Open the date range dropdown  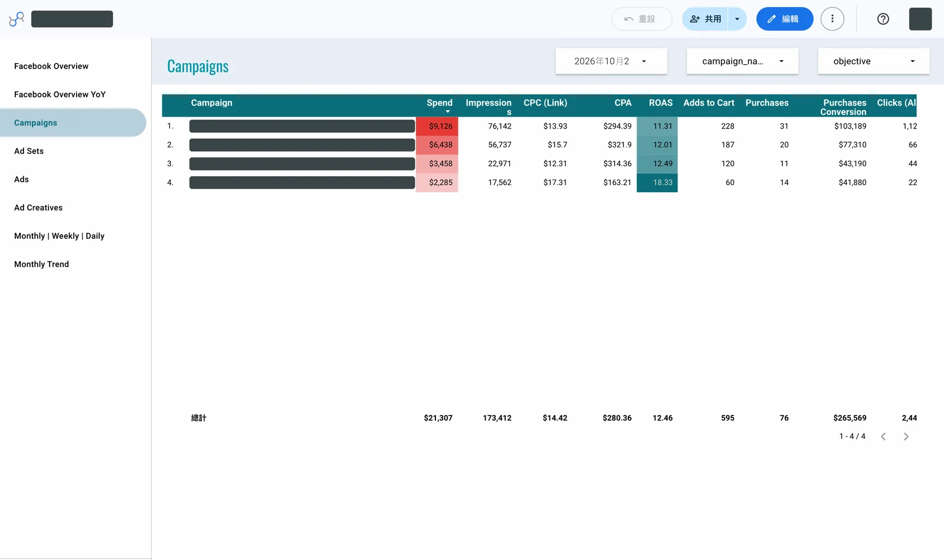[x=611, y=61]
